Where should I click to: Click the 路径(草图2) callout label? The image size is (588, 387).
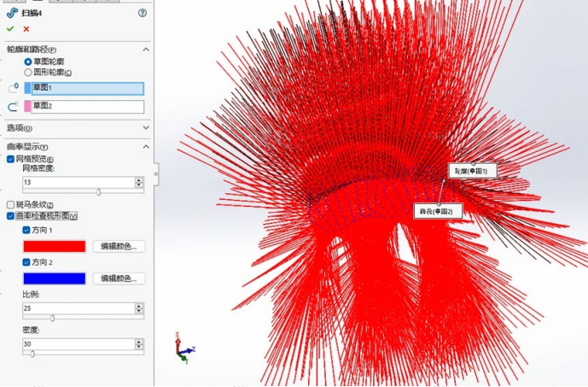(x=438, y=211)
